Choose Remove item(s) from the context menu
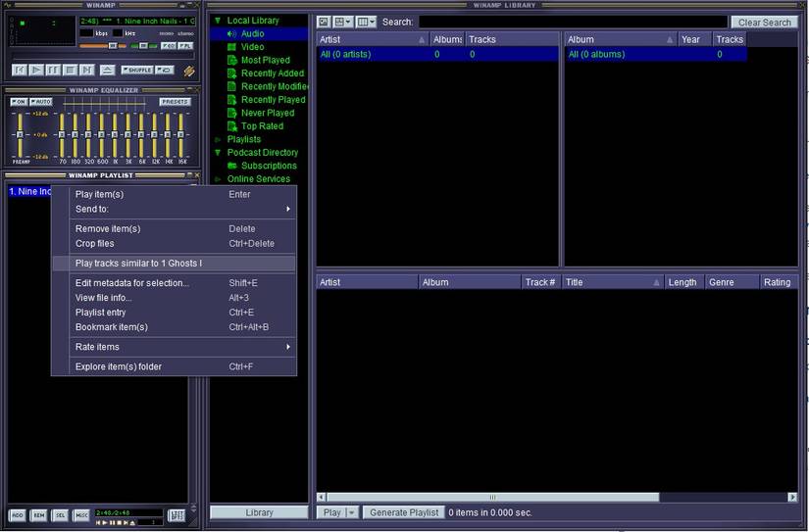Screen dimensions: 809x532 pyautogui.click(x=175, y=229)
